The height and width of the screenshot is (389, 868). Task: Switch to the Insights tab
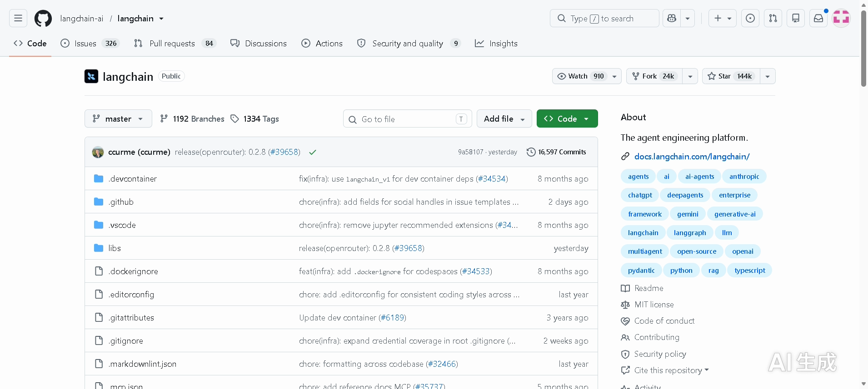[x=496, y=44]
